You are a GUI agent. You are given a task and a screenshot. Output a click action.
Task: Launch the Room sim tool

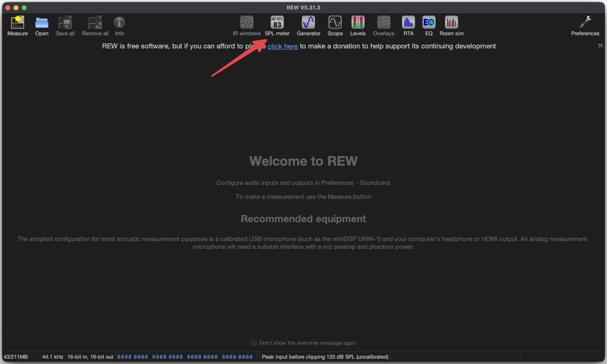451,26
